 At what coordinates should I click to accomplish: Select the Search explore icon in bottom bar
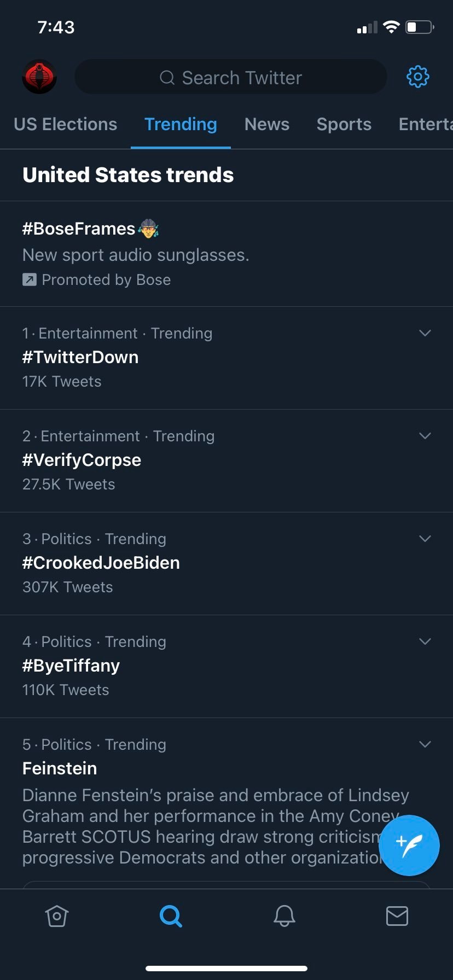(x=171, y=916)
